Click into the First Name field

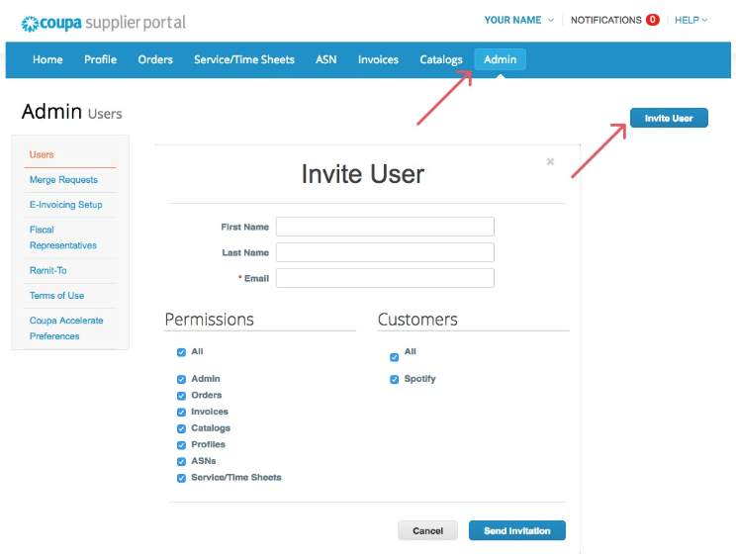pos(385,227)
